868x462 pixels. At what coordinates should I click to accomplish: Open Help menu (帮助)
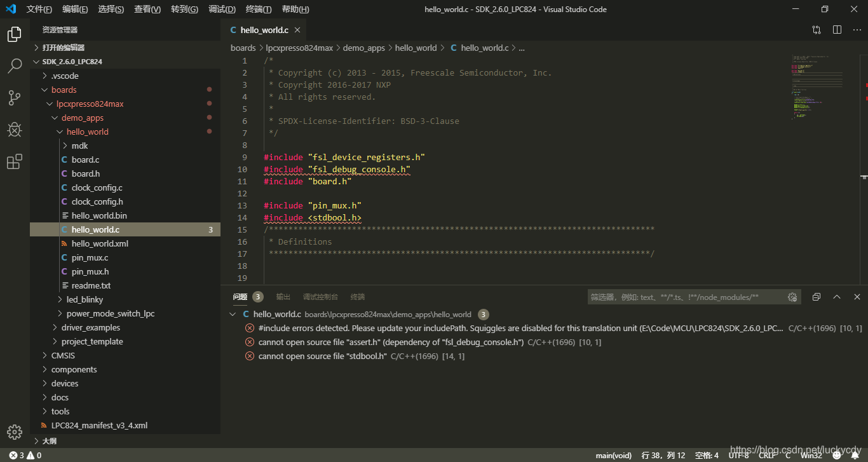pos(295,10)
